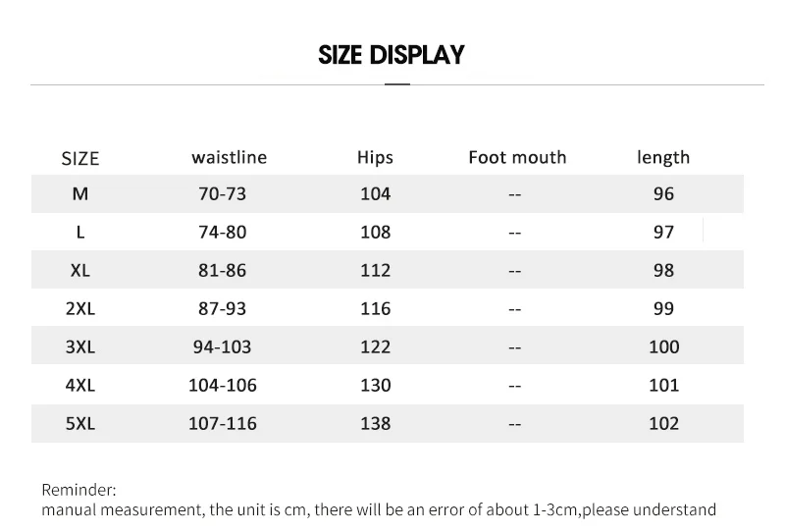
Task: Select the manual measurement note text
Action: coord(379,509)
